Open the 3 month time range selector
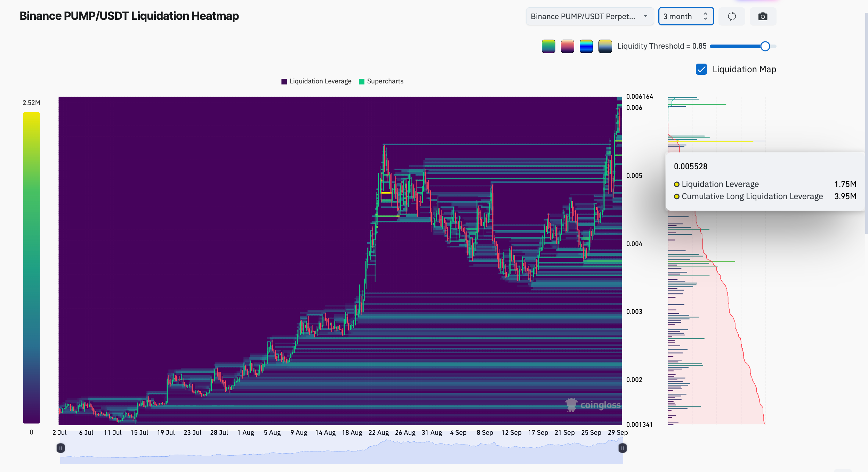The height and width of the screenshot is (472, 868). (x=686, y=16)
